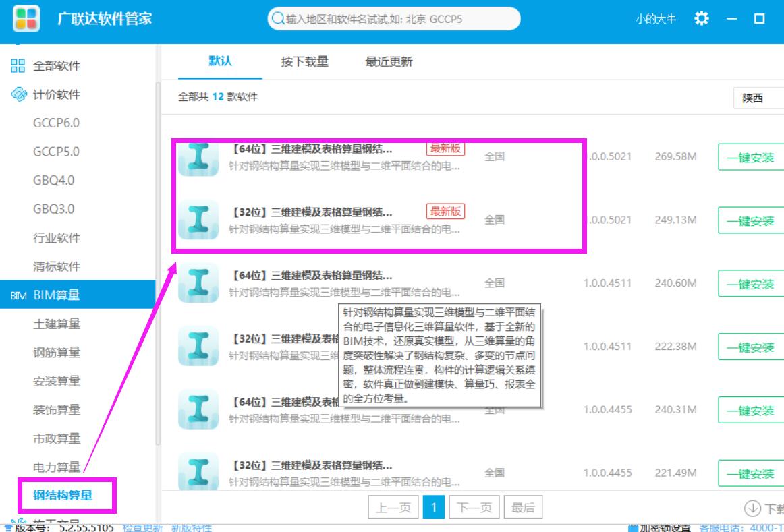Click title of 64位 240.60M software row

313,275
